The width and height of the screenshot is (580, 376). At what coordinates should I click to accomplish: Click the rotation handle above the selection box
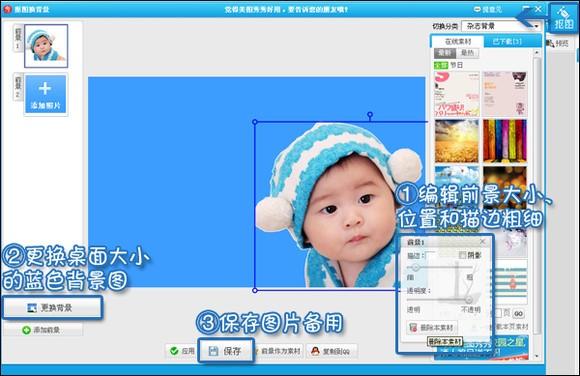[370, 115]
